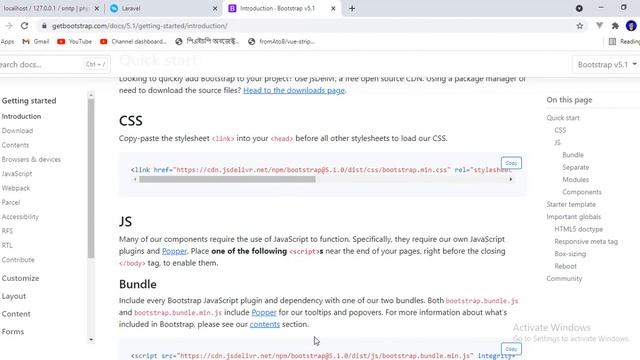Follow the Head to the downloads page link
This screenshot has width=640, height=360.
click(x=294, y=90)
